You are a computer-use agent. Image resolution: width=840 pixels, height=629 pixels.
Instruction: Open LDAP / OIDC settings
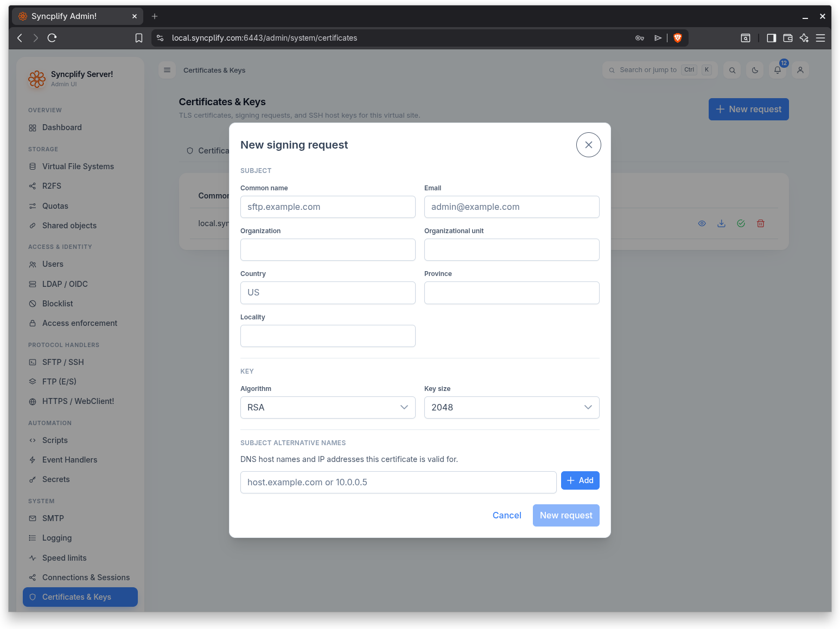80,284
